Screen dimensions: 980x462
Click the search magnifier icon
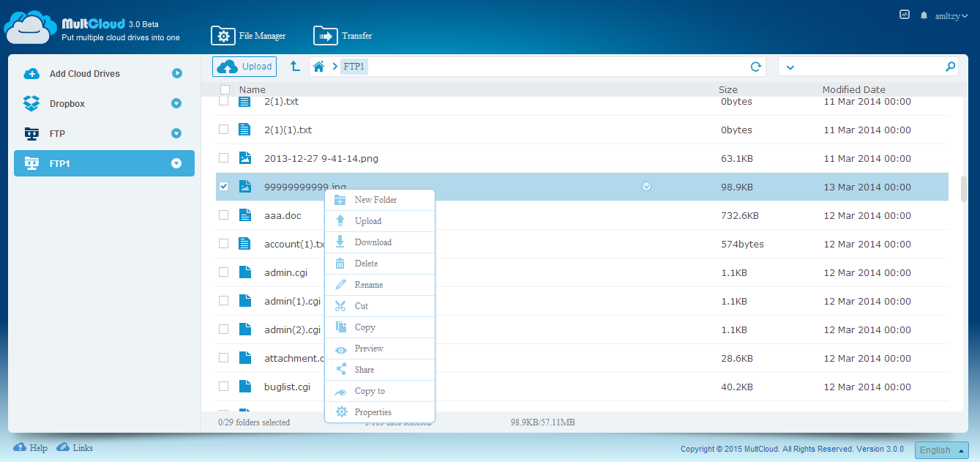click(x=950, y=67)
